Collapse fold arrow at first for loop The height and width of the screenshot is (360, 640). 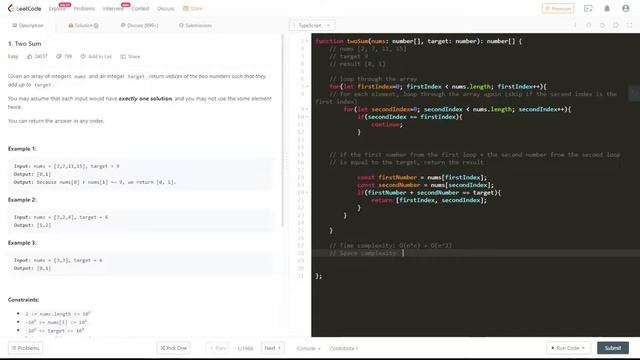coord(307,87)
